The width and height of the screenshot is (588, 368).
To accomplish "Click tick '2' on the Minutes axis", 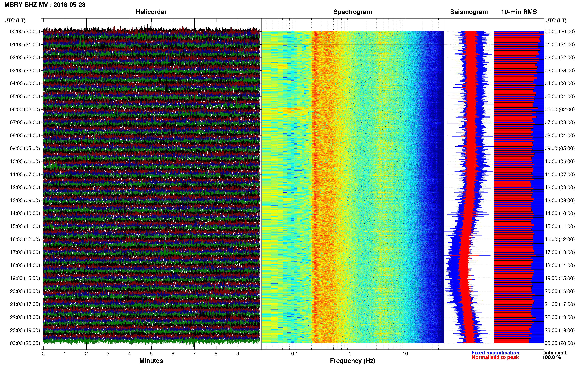I will [86, 354].
